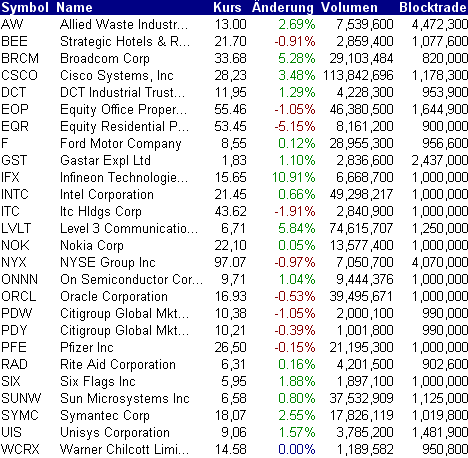Select the RAD symbol
The width and height of the screenshot is (468, 458).
[x=14, y=364]
